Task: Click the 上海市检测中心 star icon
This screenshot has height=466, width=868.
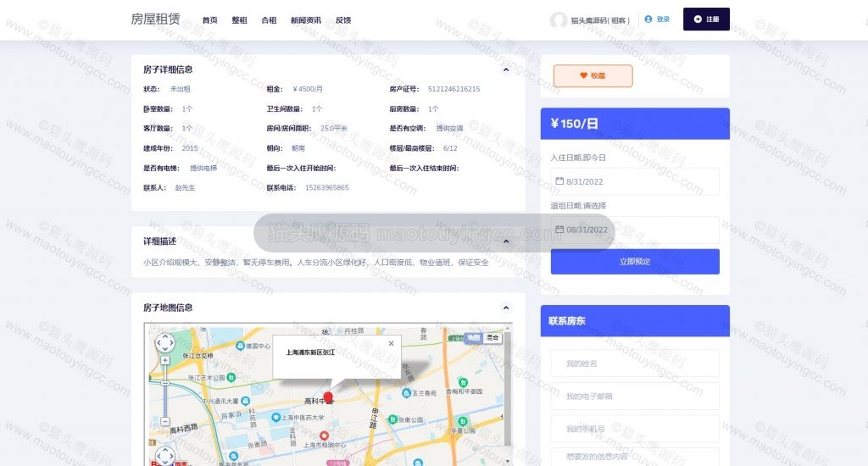Action: [x=324, y=436]
